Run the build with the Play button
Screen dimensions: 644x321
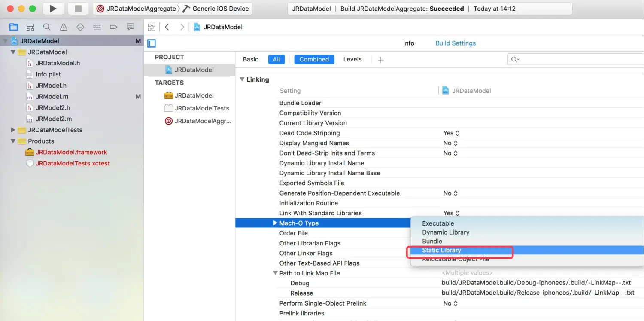point(53,9)
